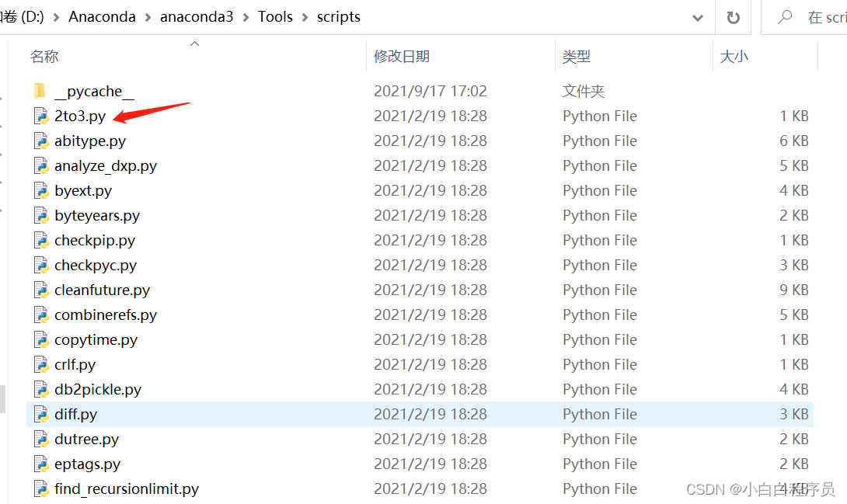The height and width of the screenshot is (504, 847).
Task: Collapse sorting by clicking the 名称 sort arrow
Action: click(194, 43)
